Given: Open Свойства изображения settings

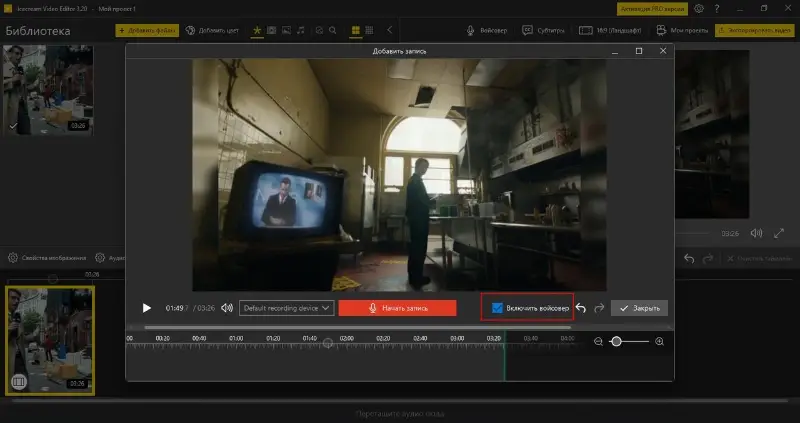Looking at the screenshot, I should 47,258.
